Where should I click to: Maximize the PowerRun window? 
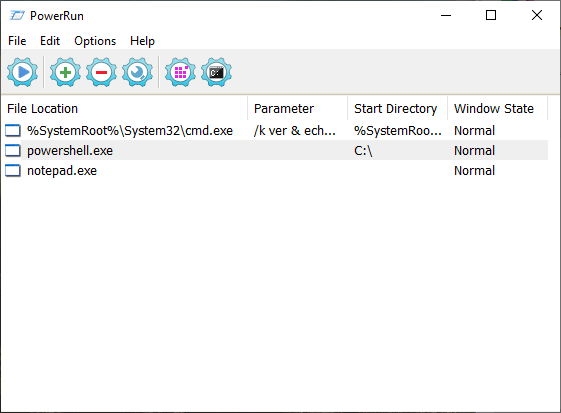click(491, 15)
